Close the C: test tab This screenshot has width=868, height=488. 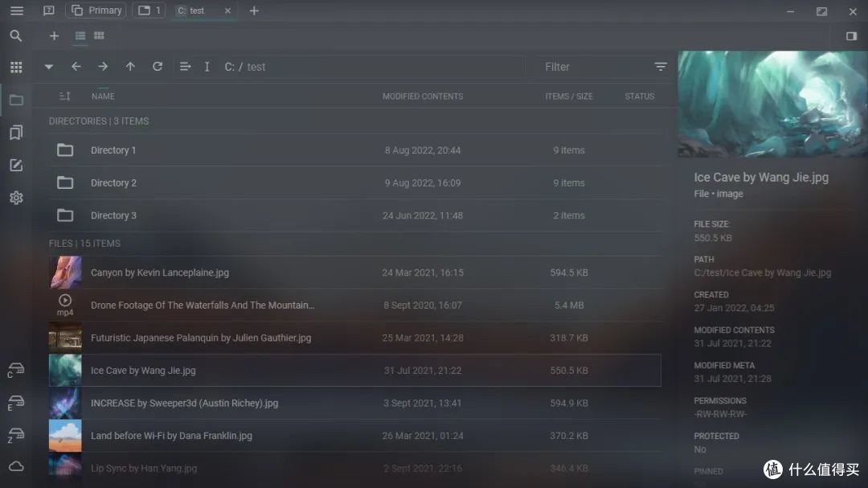click(x=227, y=10)
